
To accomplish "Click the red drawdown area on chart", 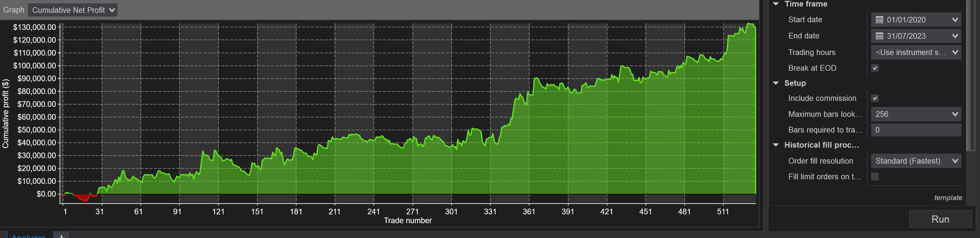I will [83, 198].
